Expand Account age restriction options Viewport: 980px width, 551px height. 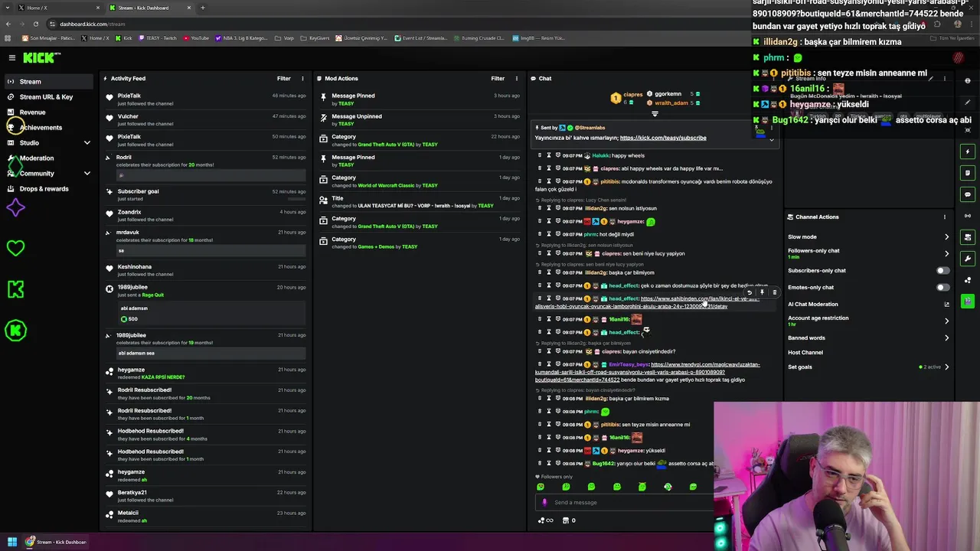[x=946, y=321]
